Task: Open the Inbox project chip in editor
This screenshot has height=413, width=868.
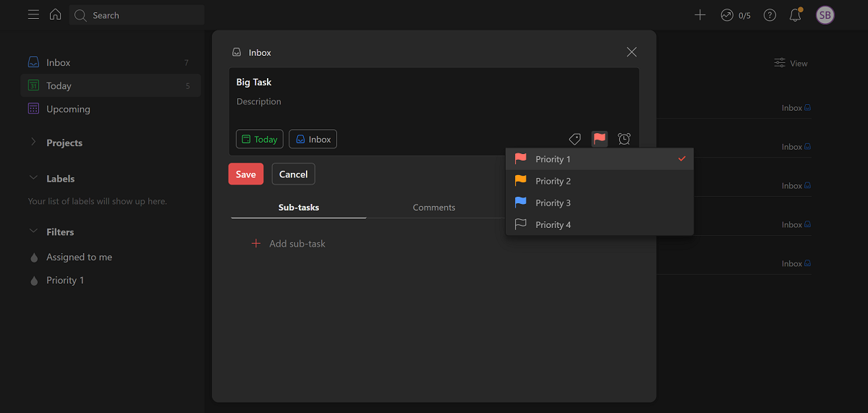Action: point(313,140)
